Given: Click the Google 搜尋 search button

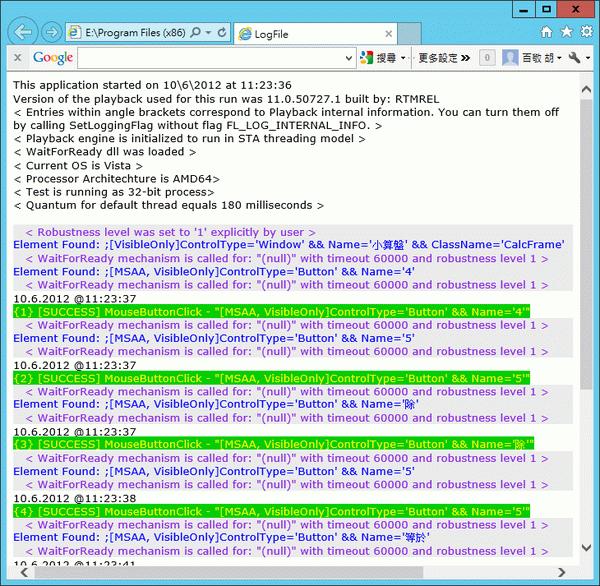Looking at the screenshot, I should pos(378,58).
